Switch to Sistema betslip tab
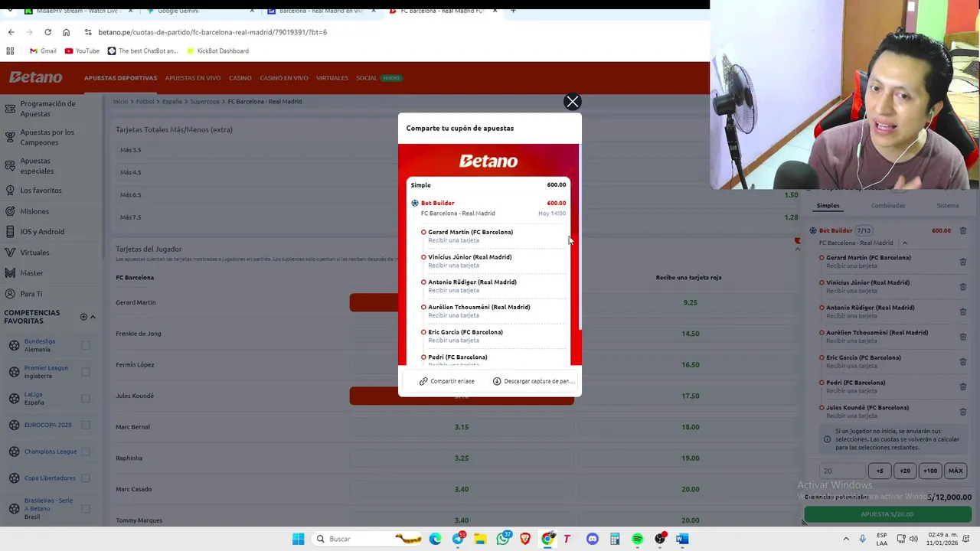The width and height of the screenshot is (980, 551). 948,205
